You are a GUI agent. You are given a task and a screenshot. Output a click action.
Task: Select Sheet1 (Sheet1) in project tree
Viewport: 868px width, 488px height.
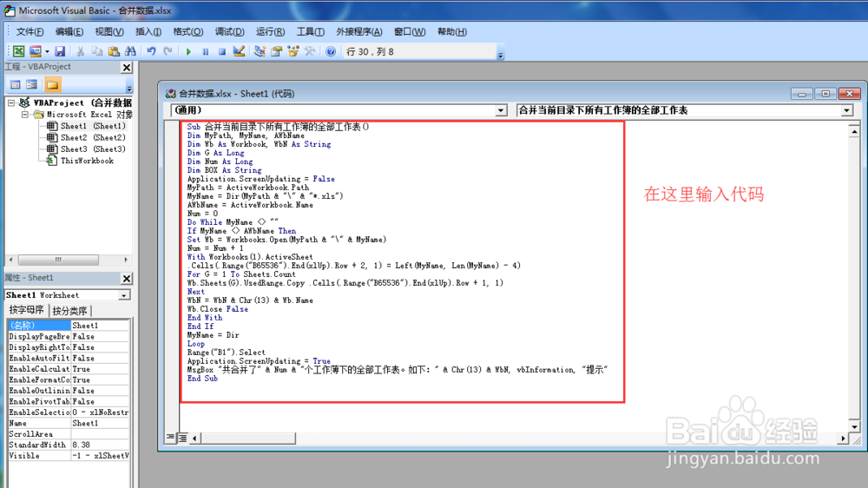coord(93,126)
